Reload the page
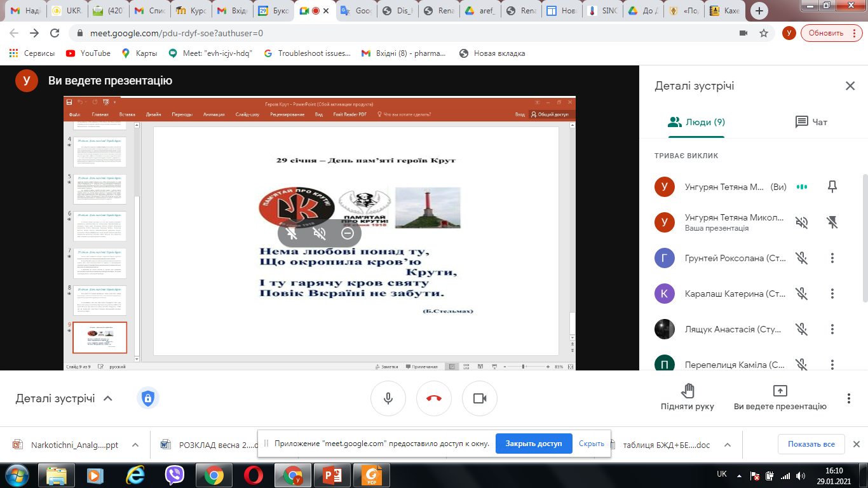This screenshot has width=868, height=488. tap(54, 33)
